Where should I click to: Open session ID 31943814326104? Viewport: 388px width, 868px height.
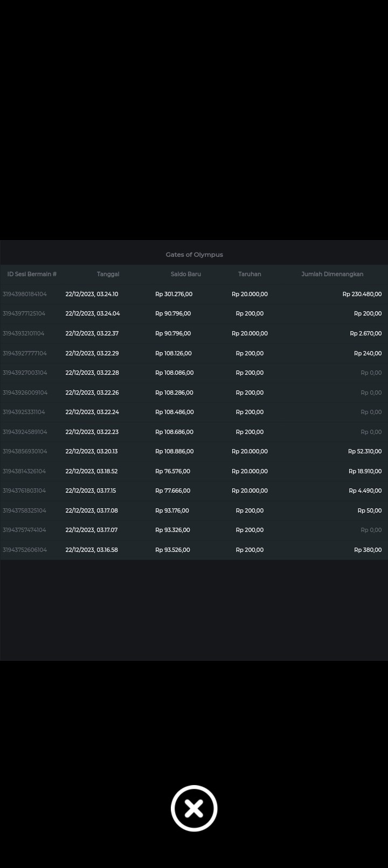[x=24, y=471]
